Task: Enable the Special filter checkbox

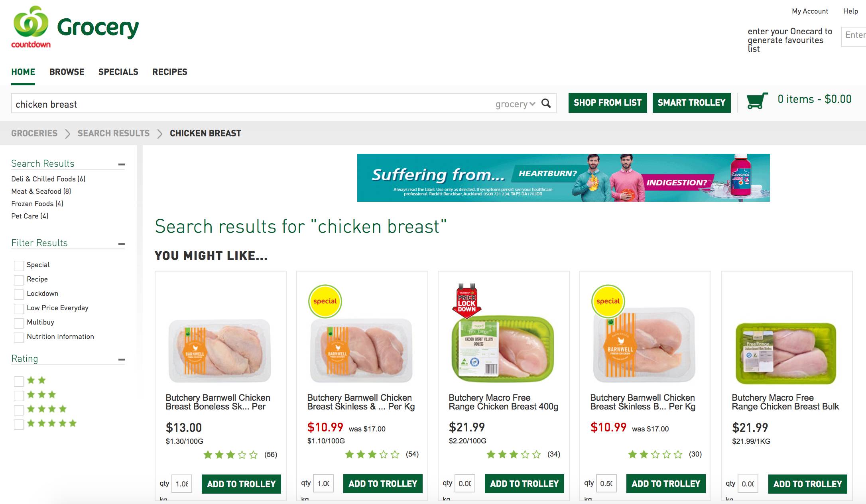Action: click(19, 266)
